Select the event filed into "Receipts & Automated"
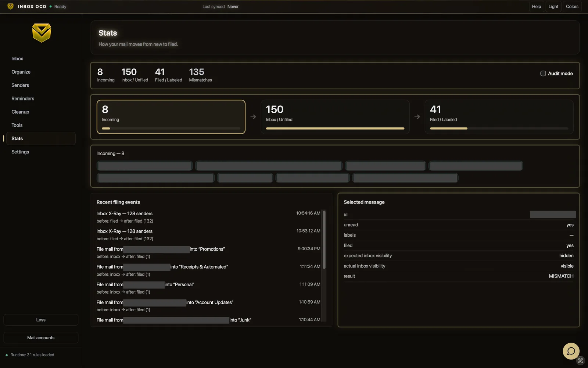This screenshot has width=588, height=368. [x=208, y=270]
